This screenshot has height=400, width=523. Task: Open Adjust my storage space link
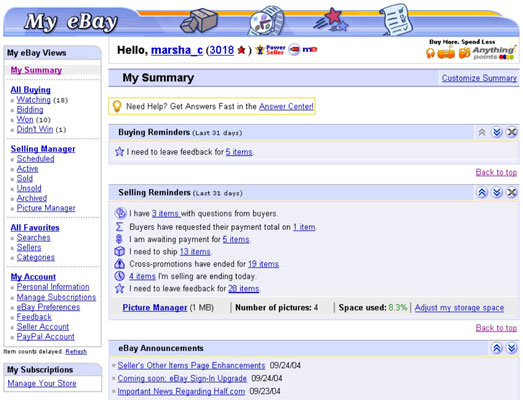point(459,308)
